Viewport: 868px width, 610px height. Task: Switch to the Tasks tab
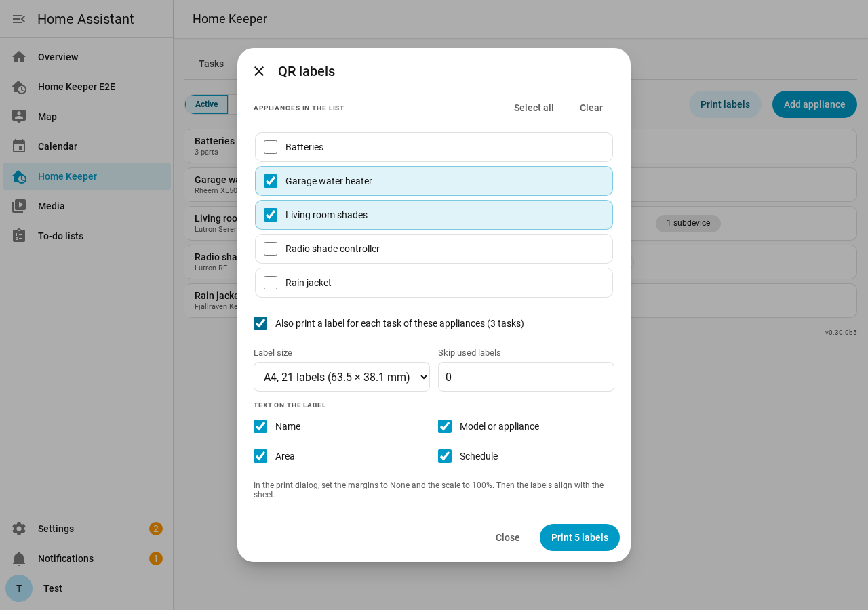[x=211, y=64]
